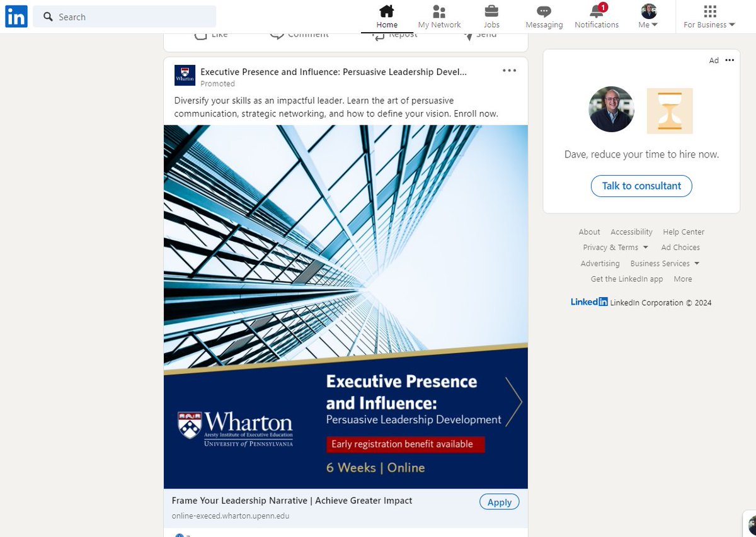Screen dimensions: 756x537
Task: Open the My Network tab
Action: pos(439,17)
